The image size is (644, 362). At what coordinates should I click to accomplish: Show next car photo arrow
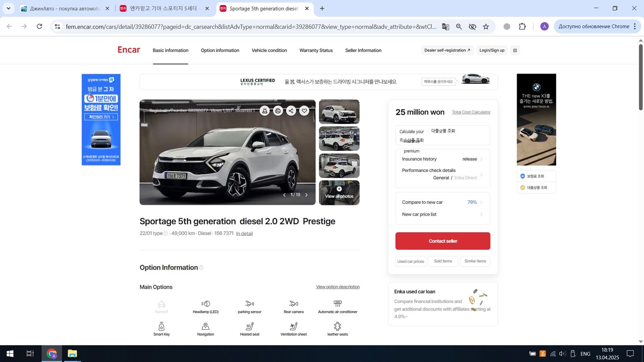click(x=306, y=195)
